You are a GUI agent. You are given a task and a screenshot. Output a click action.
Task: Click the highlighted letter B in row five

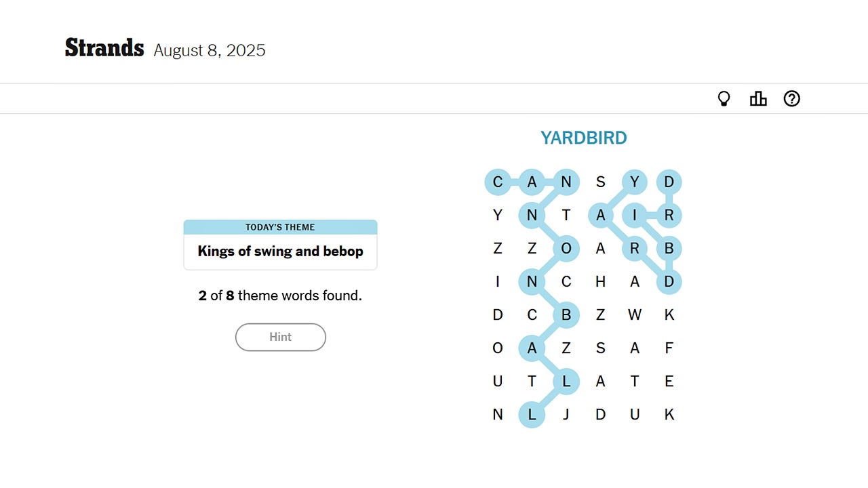[x=566, y=314]
